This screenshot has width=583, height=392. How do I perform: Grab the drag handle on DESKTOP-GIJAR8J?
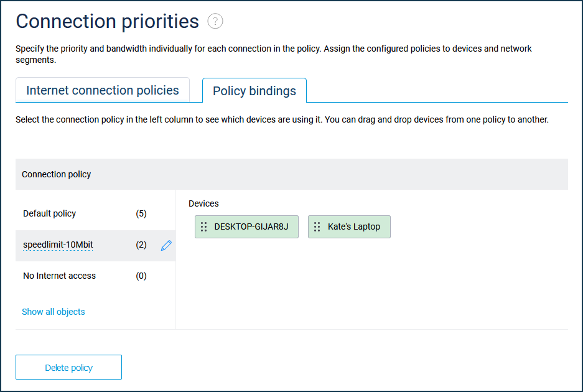point(204,226)
